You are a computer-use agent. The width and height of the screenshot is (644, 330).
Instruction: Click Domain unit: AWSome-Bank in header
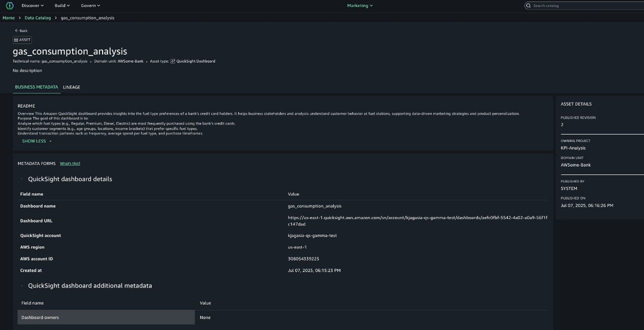click(119, 61)
